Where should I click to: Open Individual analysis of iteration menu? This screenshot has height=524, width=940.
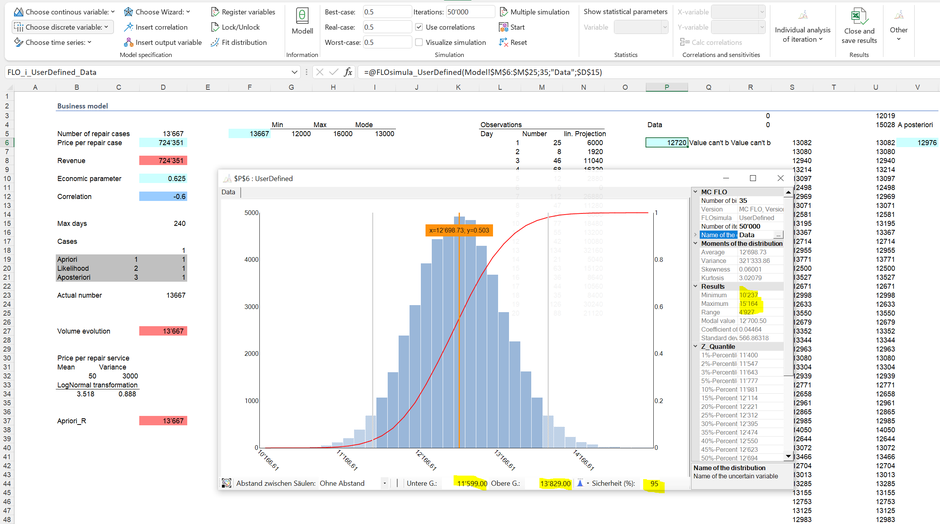tap(802, 25)
